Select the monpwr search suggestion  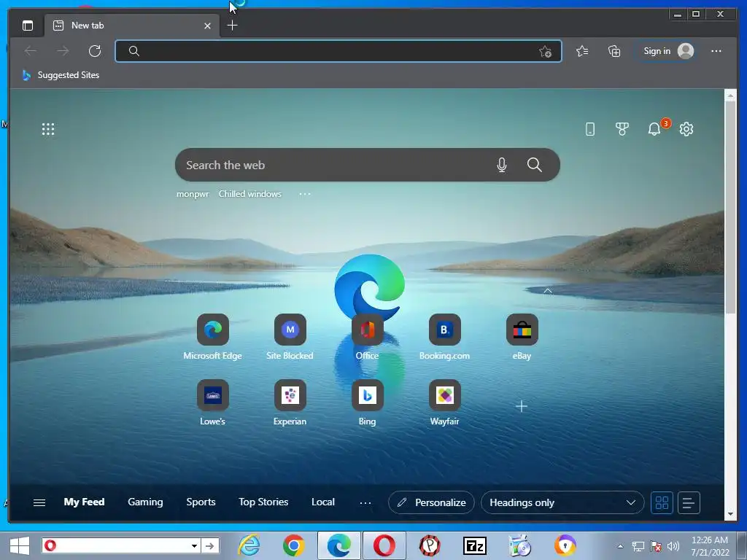point(193,194)
